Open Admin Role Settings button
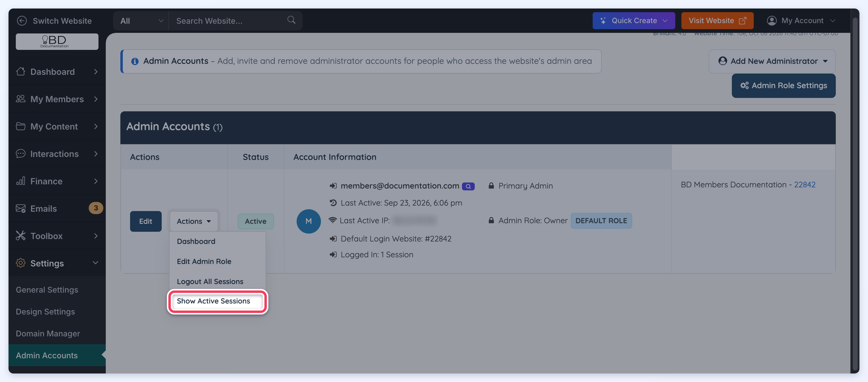 click(x=784, y=86)
